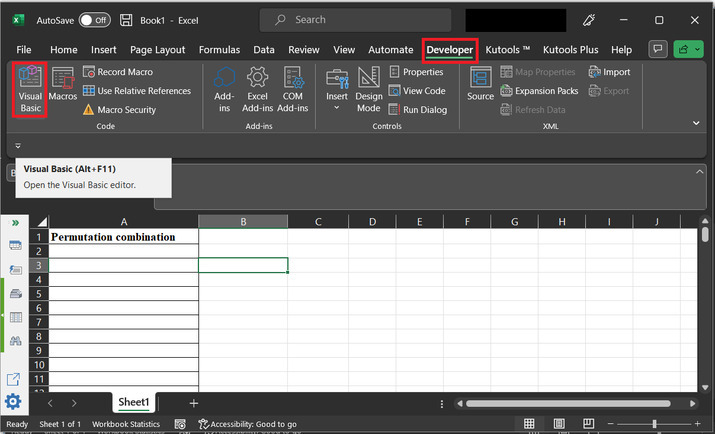Screen dimensions: 715x434
Task: Click the pen icon in the title bar
Action: point(589,20)
